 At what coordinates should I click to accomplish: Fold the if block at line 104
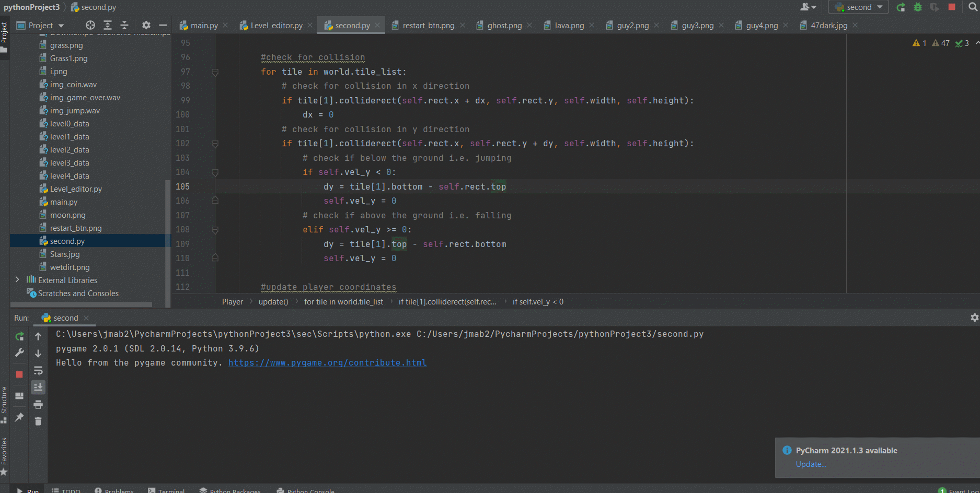[215, 172]
